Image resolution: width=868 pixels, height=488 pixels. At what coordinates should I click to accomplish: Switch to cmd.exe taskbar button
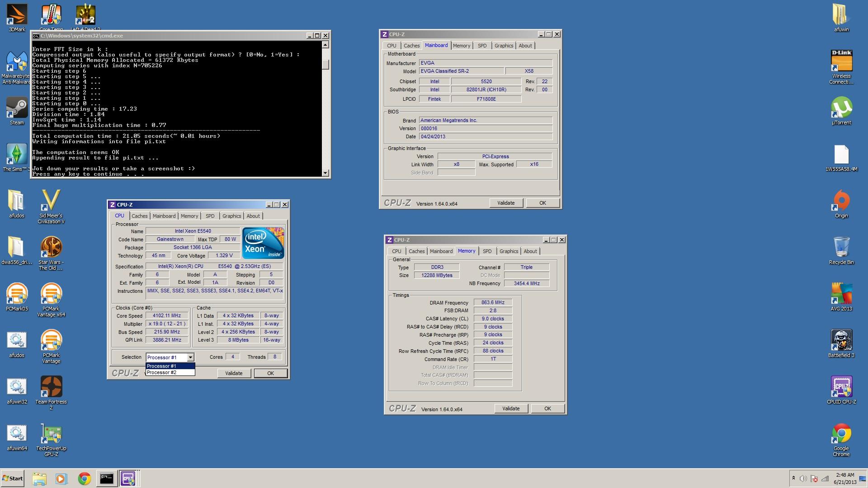coord(107,479)
